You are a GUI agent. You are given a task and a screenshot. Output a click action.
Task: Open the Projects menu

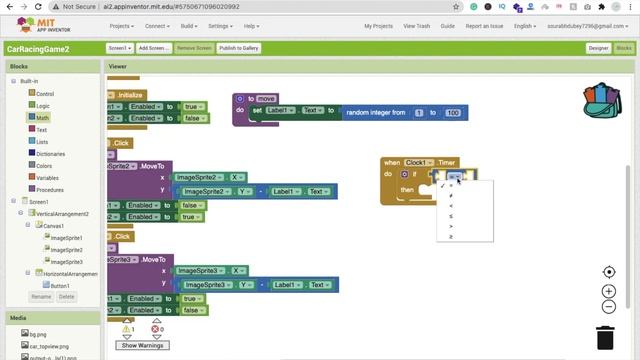[x=121, y=26]
